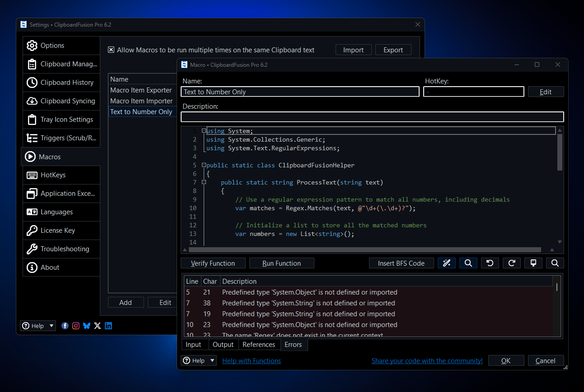This screenshot has width=584, height=392.
Task: Open the Facebook icon link
Action: click(x=65, y=326)
